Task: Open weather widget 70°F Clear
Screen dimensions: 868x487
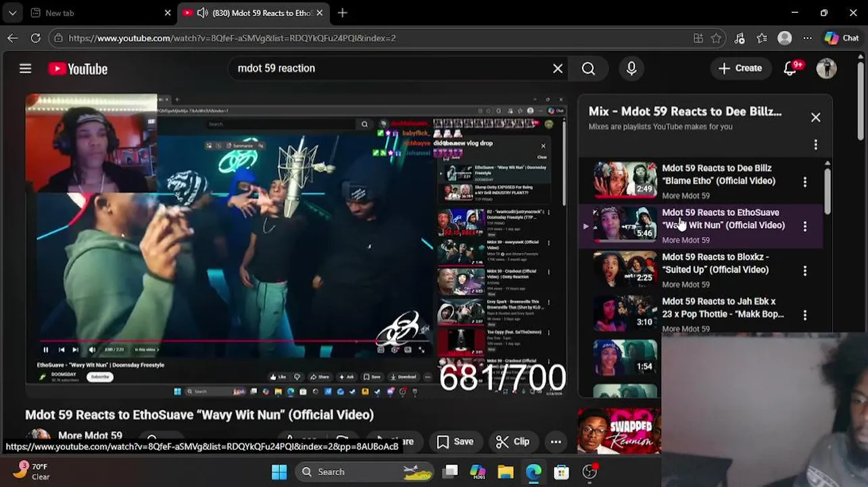Action: tap(32, 471)
